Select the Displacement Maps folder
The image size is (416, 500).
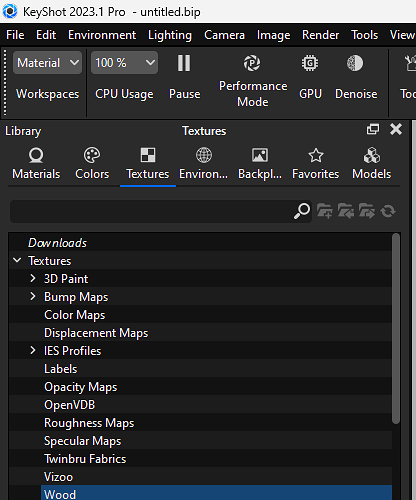click(x=96, y=333)
